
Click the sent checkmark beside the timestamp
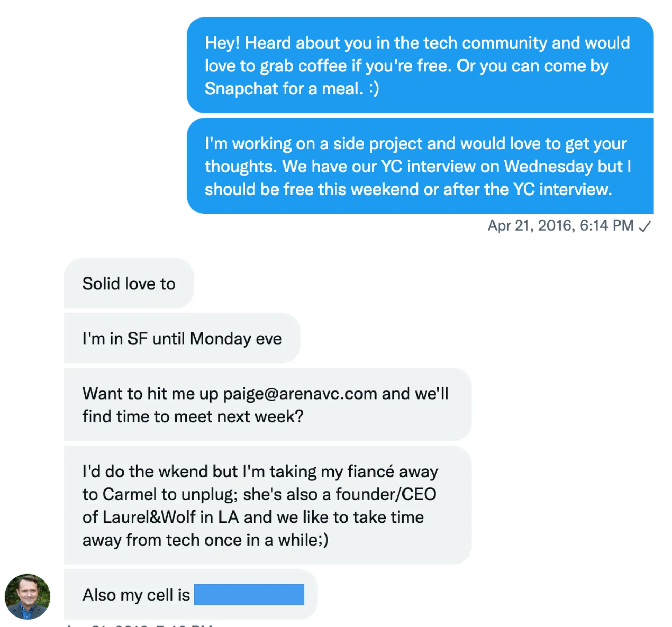point(644,226)
